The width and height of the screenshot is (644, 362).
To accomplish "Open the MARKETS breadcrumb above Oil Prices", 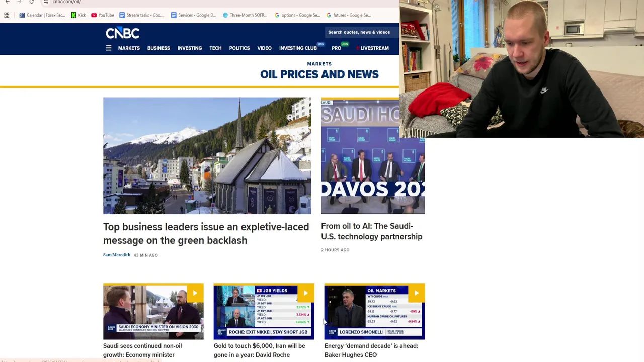I will 319,64.
